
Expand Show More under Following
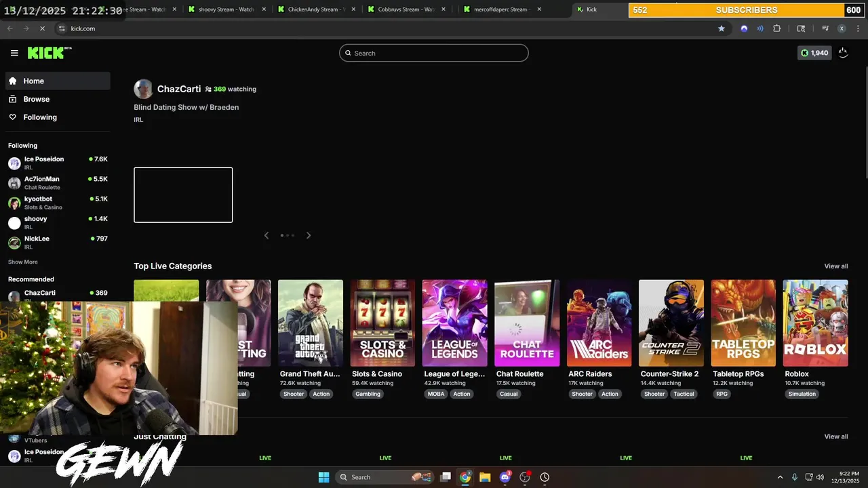point(23,262)
